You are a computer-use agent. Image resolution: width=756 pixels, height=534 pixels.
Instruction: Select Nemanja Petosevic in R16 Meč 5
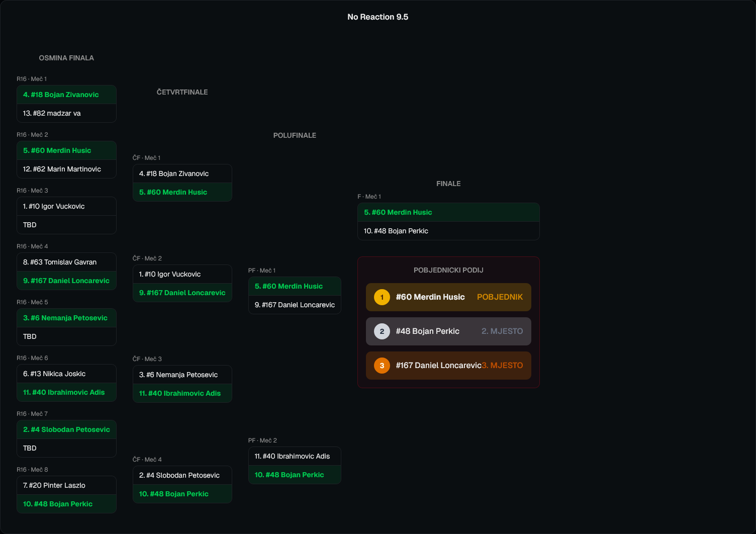pyautogui.click(x=65, y=318)
